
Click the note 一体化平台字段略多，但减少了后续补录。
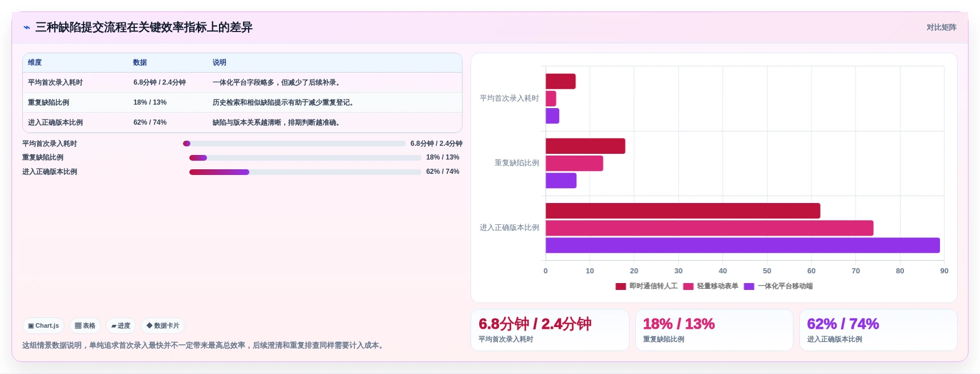pyautogui.click(x=278, y=82)
